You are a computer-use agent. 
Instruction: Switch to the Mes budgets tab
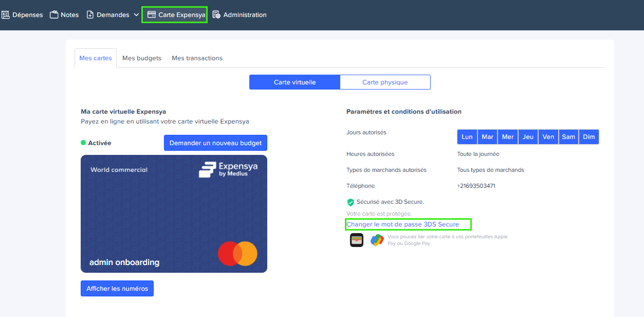coord(142,58)
